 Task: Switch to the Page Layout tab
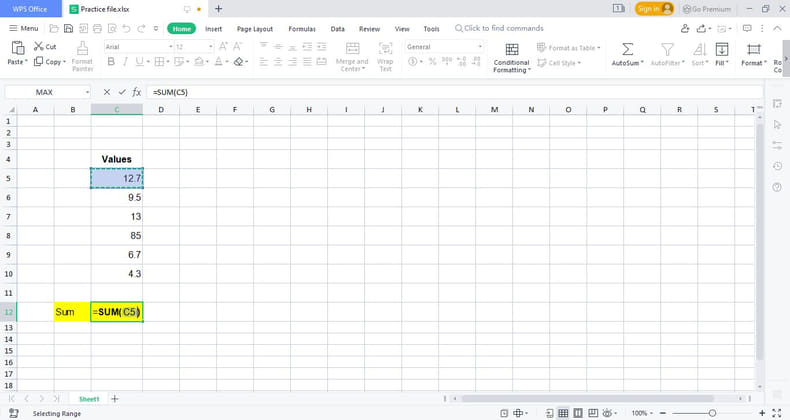point(255,29)
